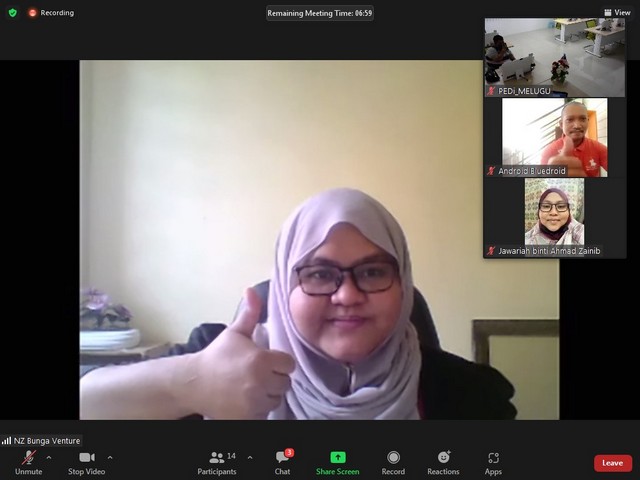Expand video options arrow beside Stop Video

pyautogui.click(x=110, y=457)
